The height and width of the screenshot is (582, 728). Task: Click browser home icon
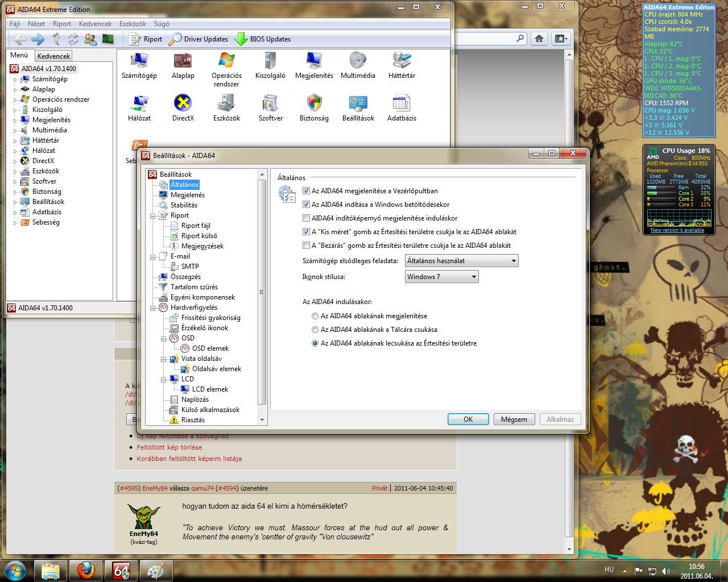[539, 39]
